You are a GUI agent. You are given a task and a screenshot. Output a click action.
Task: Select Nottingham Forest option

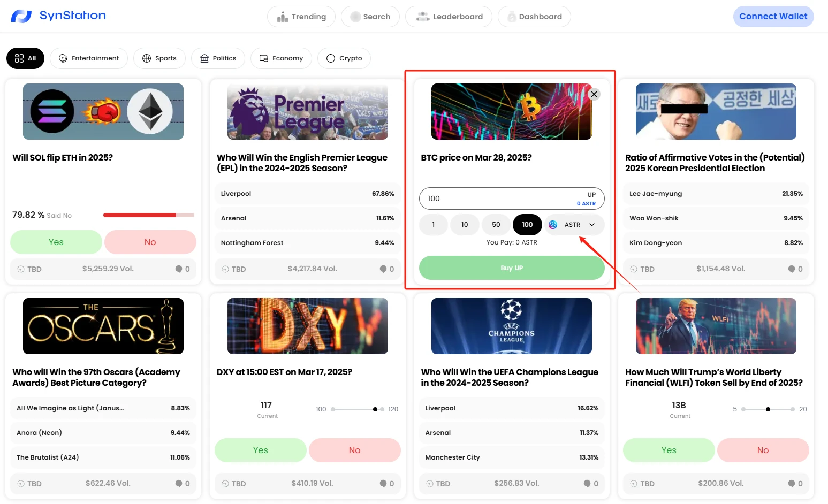[x=308, y=243]
